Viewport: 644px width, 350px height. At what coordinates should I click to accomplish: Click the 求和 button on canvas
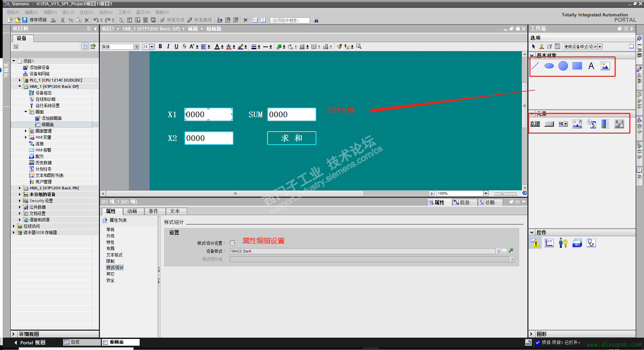[x=292, y=138]
